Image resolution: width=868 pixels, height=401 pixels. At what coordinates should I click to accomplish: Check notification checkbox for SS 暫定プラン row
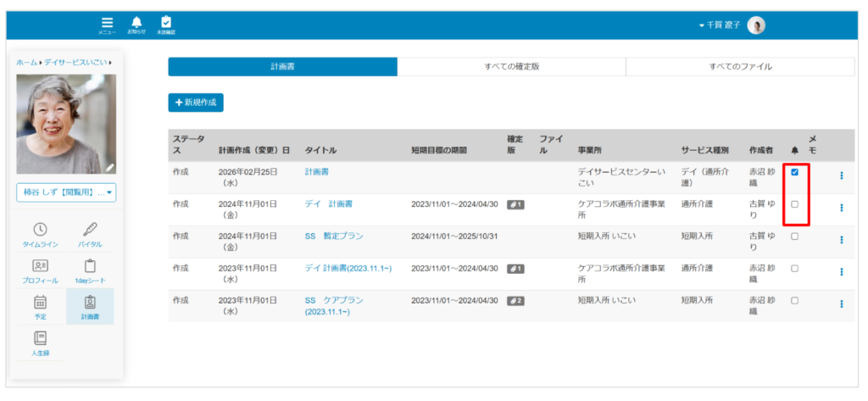click(794, 237)
